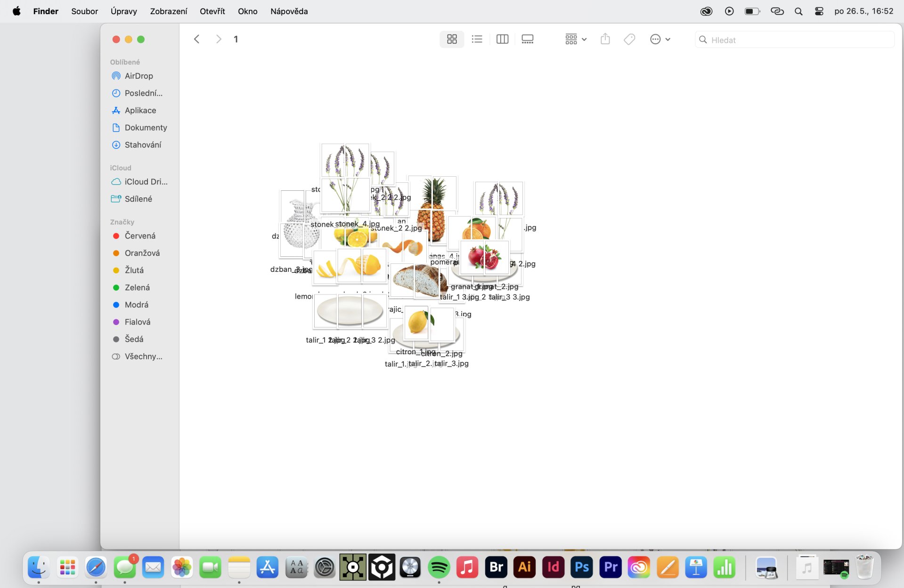
Task: Filter by the Červená red tag
Action: tap(140, 236)
